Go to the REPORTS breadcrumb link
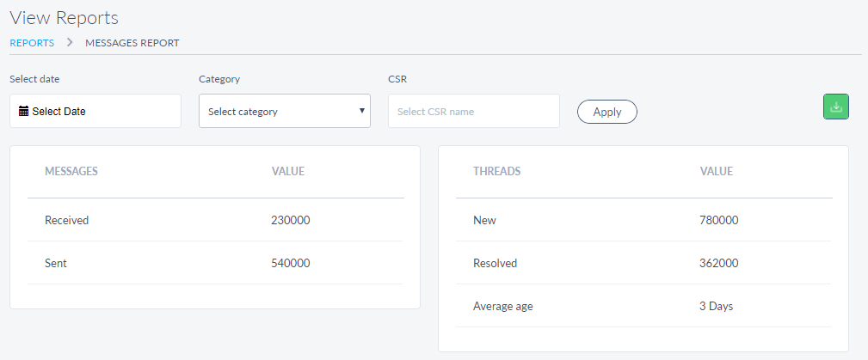This screenshot has height=360, width=868. [x=32, y=42]
